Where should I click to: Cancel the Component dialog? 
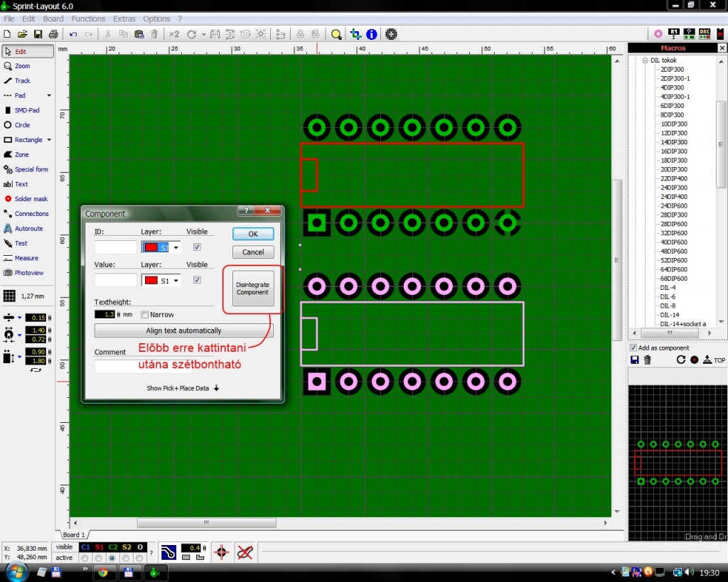coord(253,252)
